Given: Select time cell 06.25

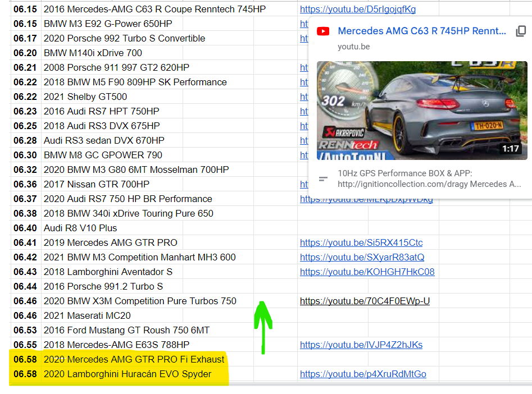Looking at the screenshot, I should [x=25, y=126].
